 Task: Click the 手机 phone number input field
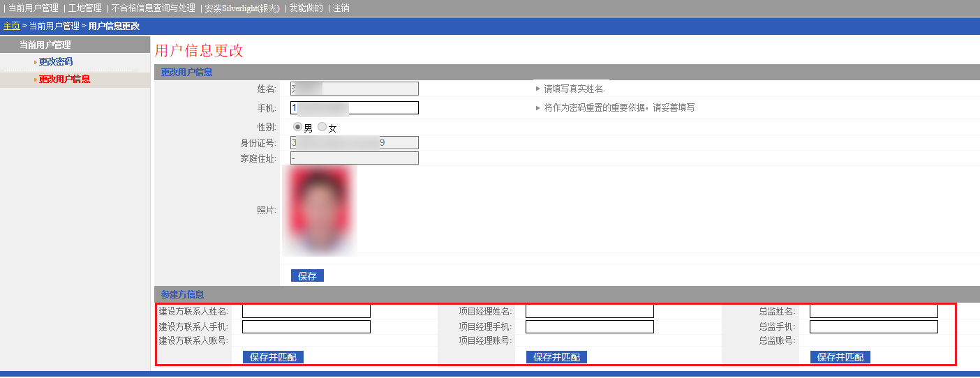point(355,108)
